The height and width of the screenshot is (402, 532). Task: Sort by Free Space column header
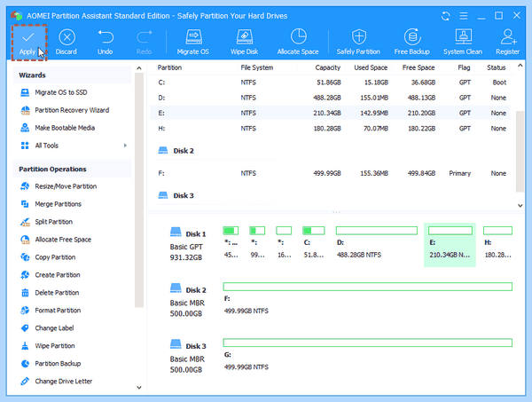(419, 67)
